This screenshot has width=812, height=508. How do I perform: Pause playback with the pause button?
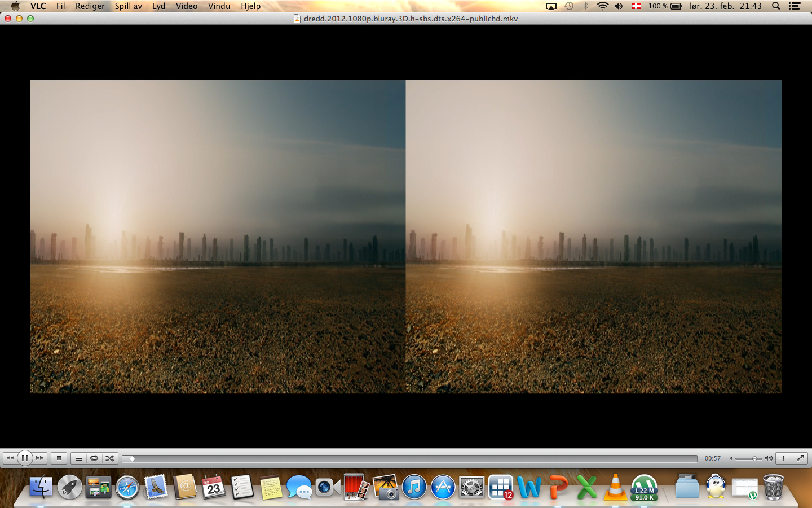pyautogui.click(x=25, y=458)
